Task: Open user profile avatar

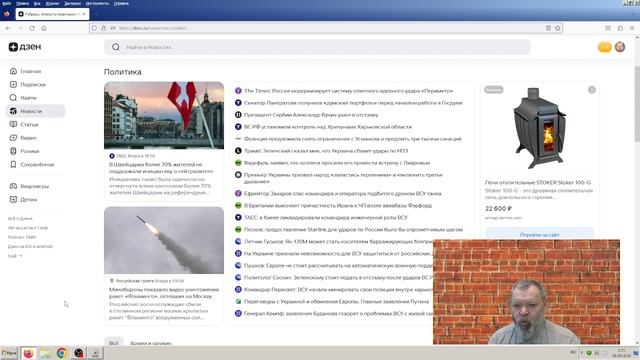Action: point(620,47)
